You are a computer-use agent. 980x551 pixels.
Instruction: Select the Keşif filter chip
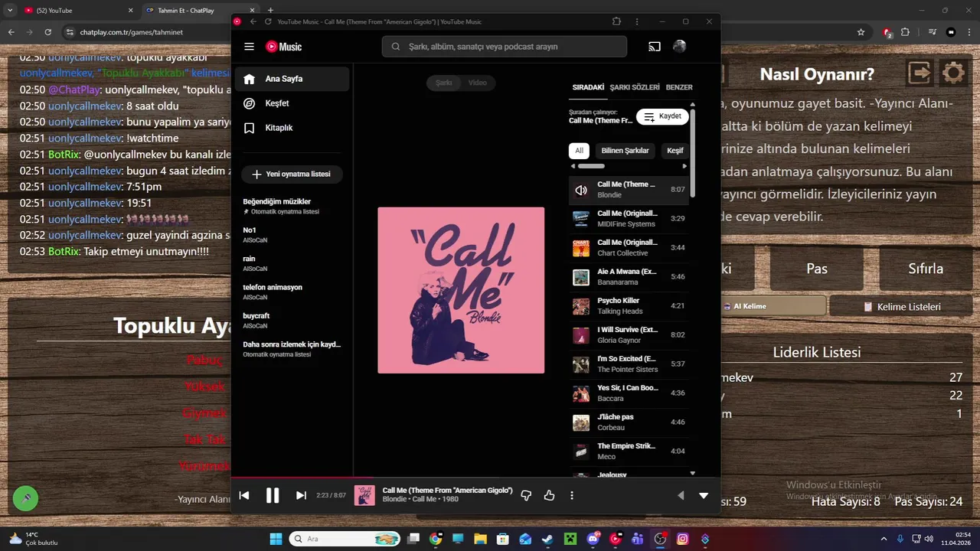pyautogui.click(x=675, y=151)
